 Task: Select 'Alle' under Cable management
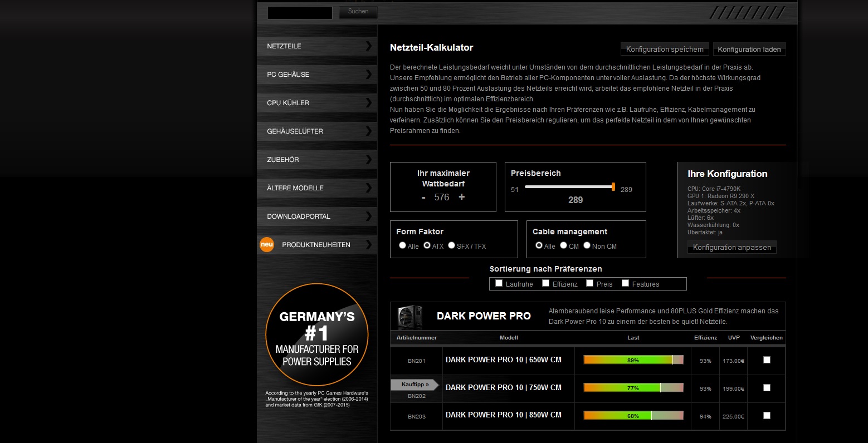(539, 245)
